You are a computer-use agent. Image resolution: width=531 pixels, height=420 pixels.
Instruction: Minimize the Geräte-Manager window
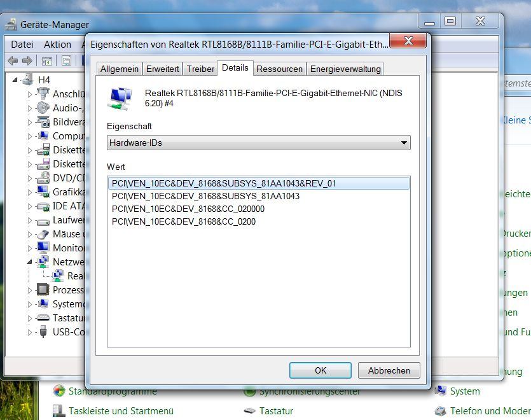[429, 22]
